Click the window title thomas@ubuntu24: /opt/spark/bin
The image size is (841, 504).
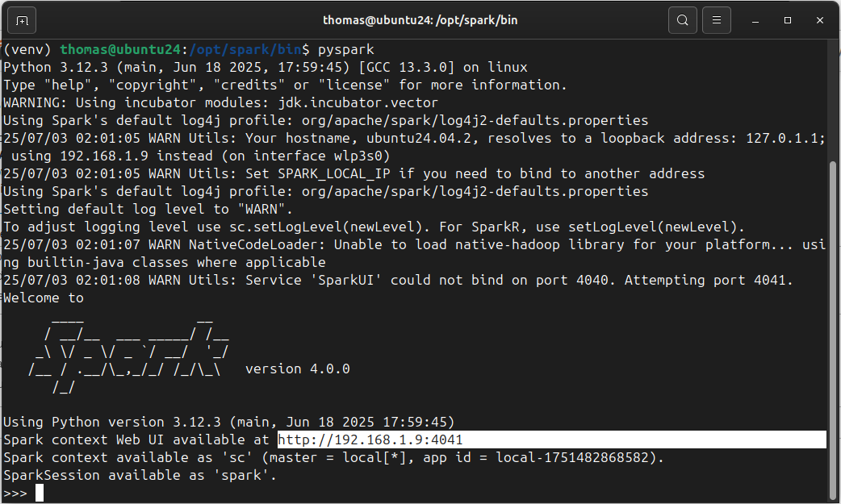(x=420, y=20)
